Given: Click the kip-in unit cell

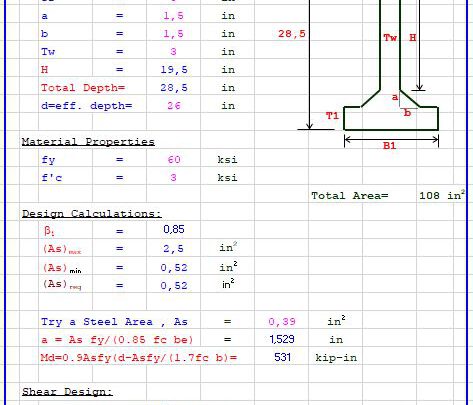Looking at the screenshot, I should coord(336,358).
